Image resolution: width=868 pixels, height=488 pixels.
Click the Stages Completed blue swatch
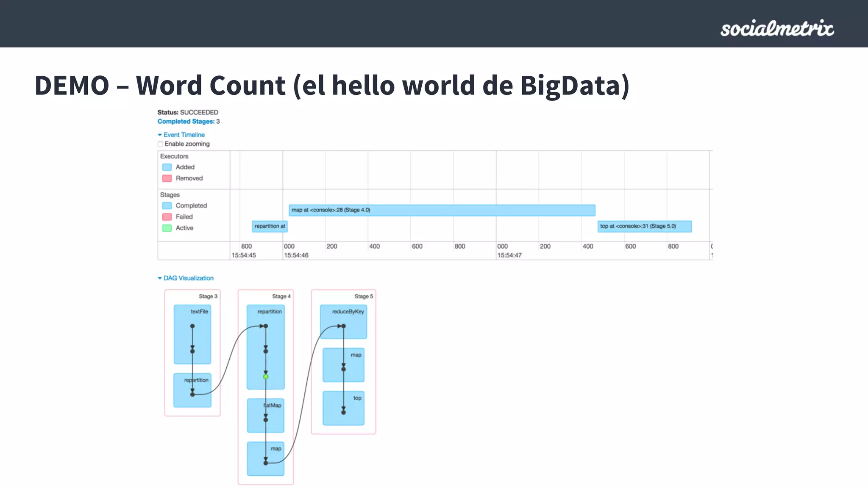coord(167,206)
